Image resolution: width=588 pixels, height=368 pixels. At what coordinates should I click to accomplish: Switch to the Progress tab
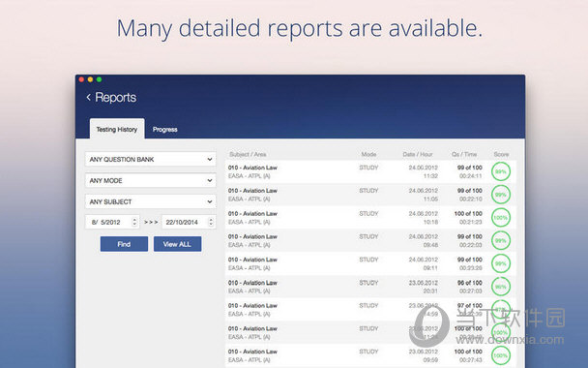(x=165, y=129)
